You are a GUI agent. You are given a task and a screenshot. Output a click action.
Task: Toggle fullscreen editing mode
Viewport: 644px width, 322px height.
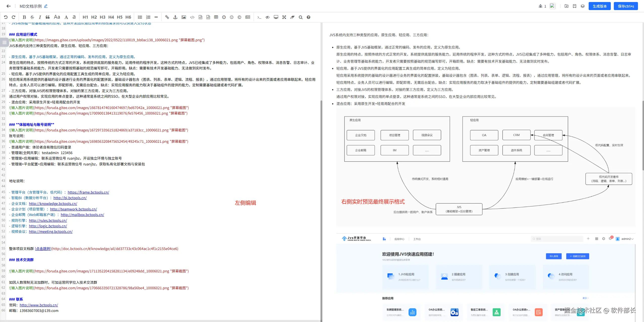[284, 17]
